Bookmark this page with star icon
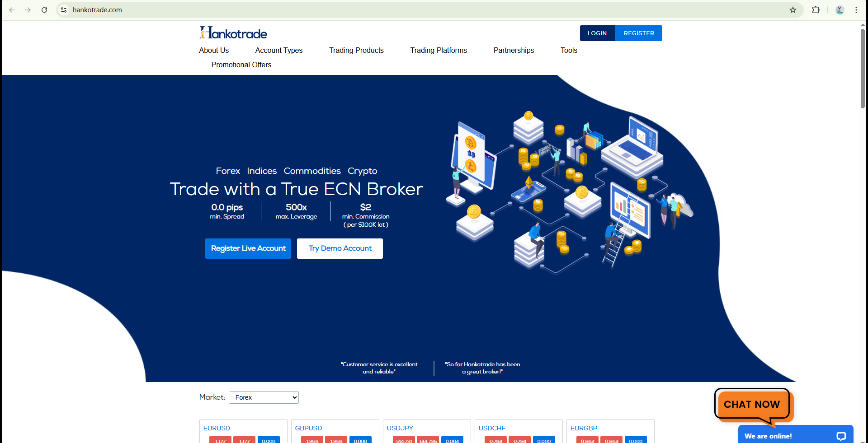Screen dimensions: 868x443 click(793, 10)
